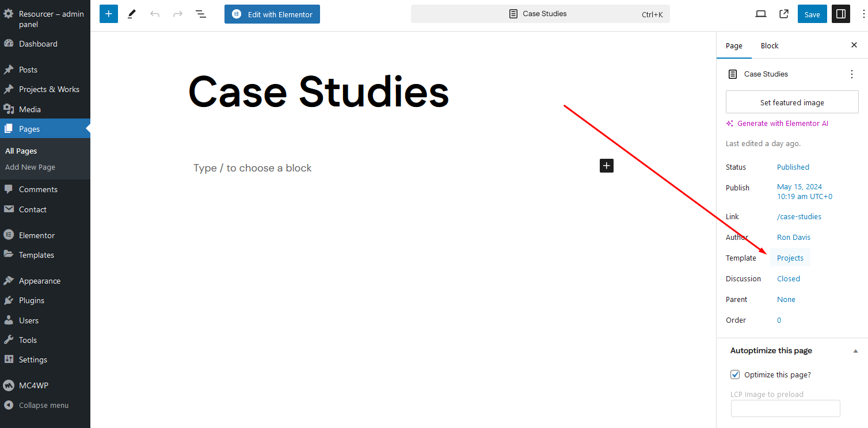Viewport: 868px width, 428px height.
Task: Click Resourcer admin panel site title
Action: pyautogui.click(x=51, y=19)
